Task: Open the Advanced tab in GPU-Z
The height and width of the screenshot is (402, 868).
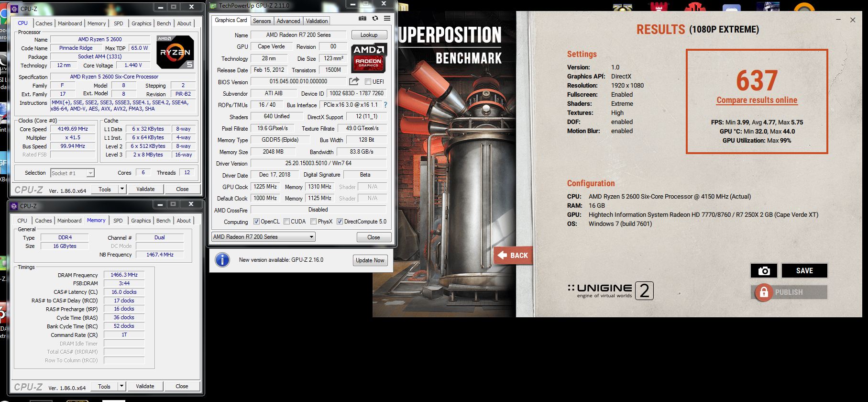Action: [x=288, y=21]
